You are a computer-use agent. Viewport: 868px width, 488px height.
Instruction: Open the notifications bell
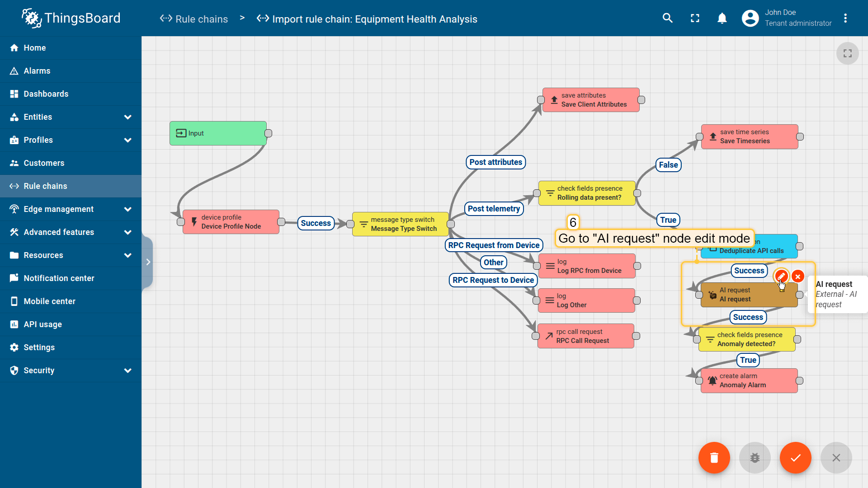[722, 18]
